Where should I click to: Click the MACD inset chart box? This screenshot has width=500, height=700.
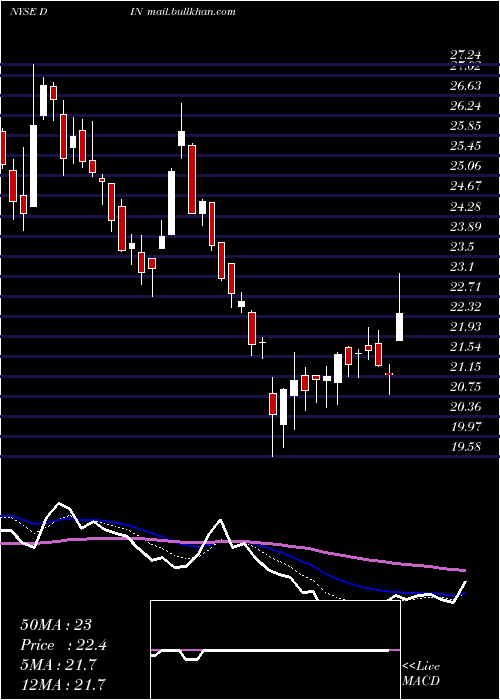(275, 650)
